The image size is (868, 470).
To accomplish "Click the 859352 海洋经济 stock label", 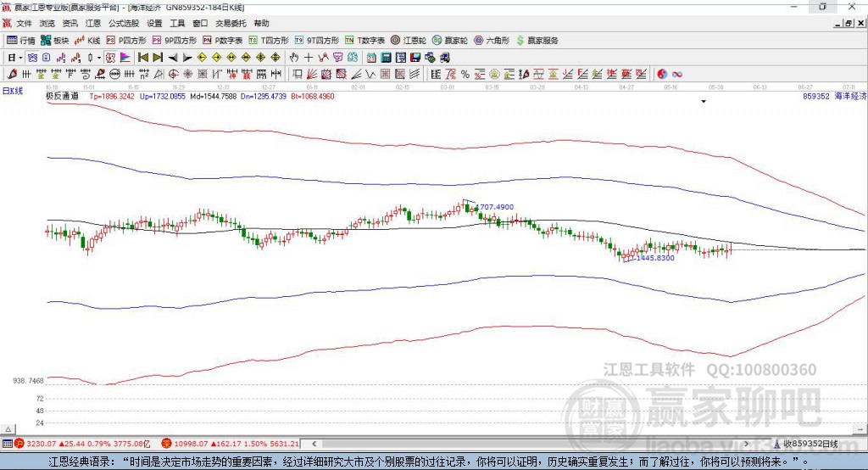I will point(835,96).
